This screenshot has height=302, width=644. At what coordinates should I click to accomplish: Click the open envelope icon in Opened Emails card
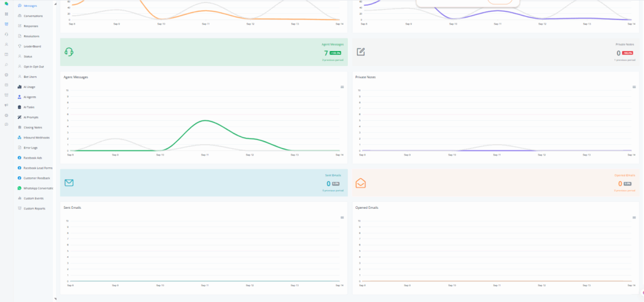coord(361,183)
